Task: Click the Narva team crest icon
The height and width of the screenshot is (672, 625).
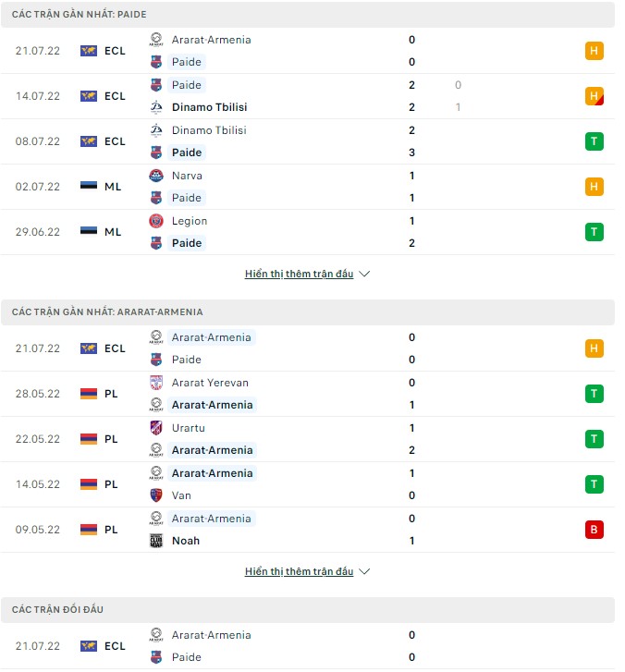Action: pyautogui.click(x=156, y=176)
